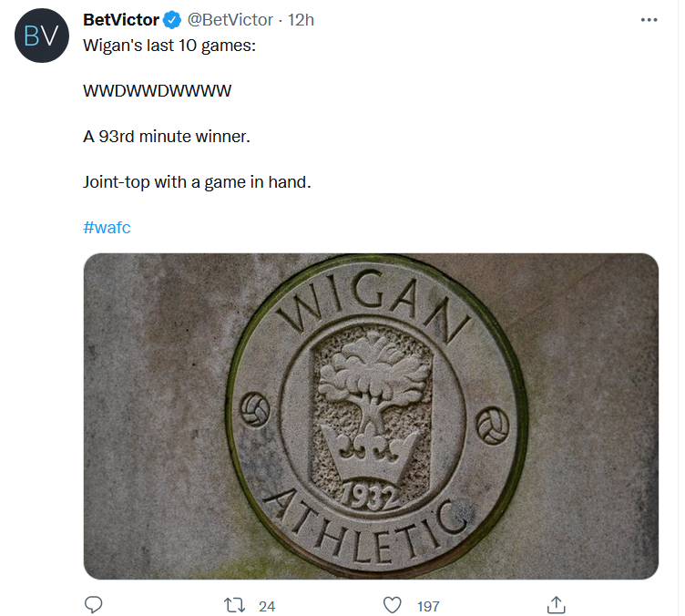Screen dimensions: 685x616
Task: Retweet using the retweet arrows icon
Action: tap(235, 604)
